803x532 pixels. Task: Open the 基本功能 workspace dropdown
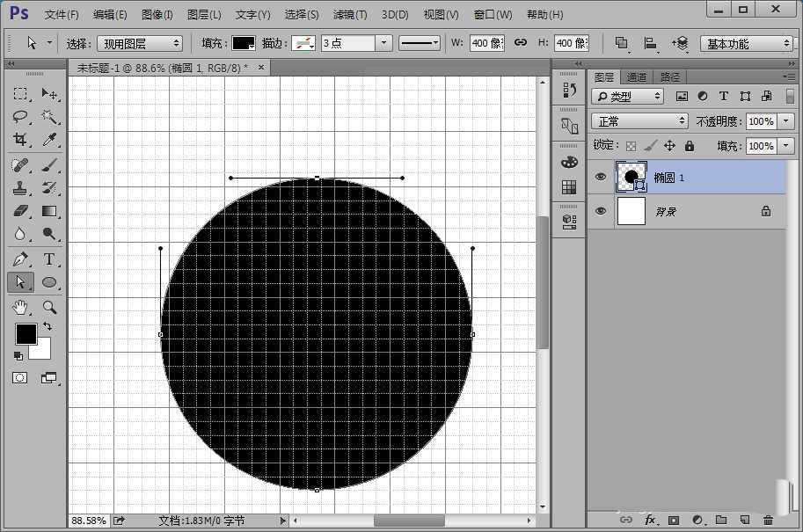tap(748, 43)
